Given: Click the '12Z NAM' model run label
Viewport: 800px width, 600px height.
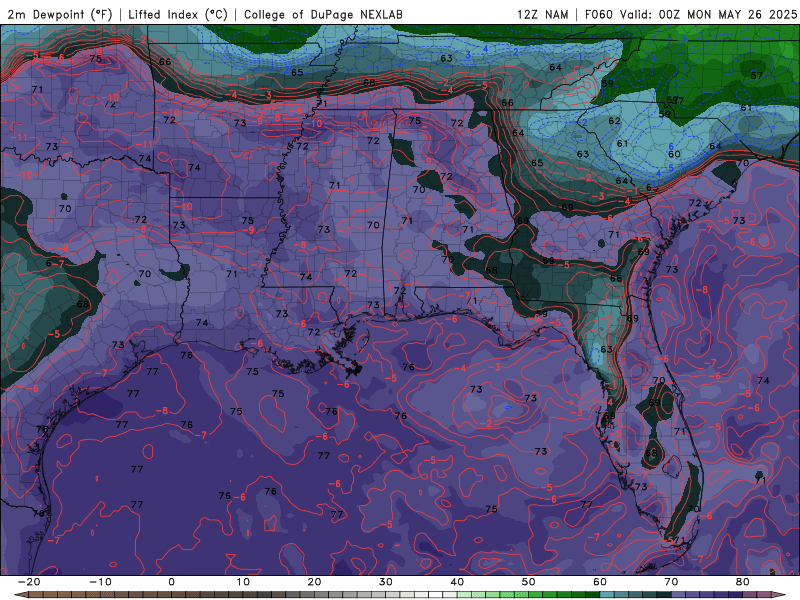Looking at the screenshot, I should [x=543, y=14].
